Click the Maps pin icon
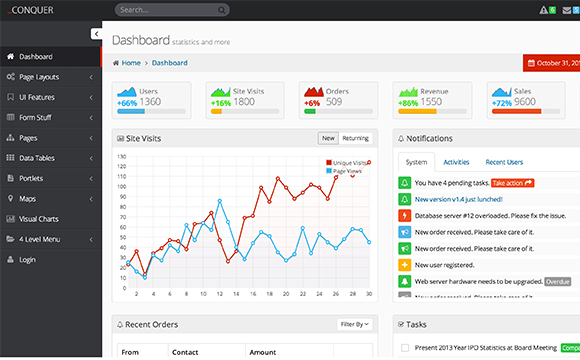This screenshot has width=580, height=360. tap(10, 198)
